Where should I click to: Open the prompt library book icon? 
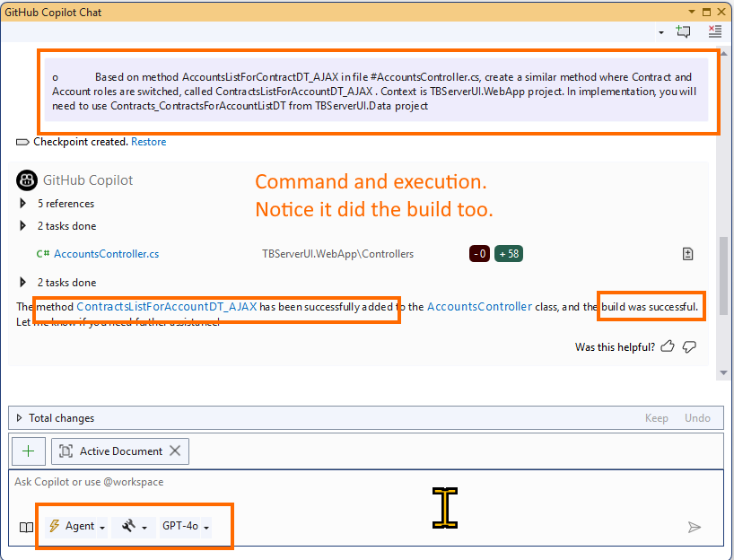(26, 527)
